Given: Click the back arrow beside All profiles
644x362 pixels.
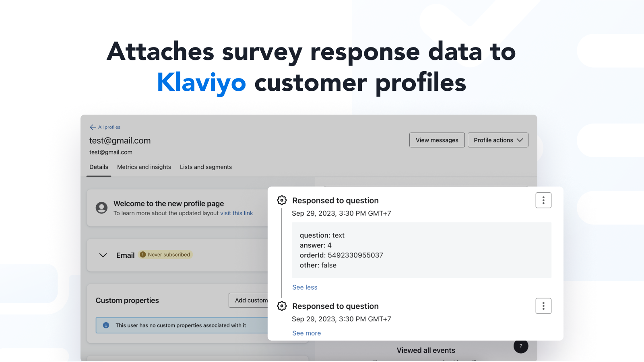Looking at the screenshot, I should (x=93, y=127).
